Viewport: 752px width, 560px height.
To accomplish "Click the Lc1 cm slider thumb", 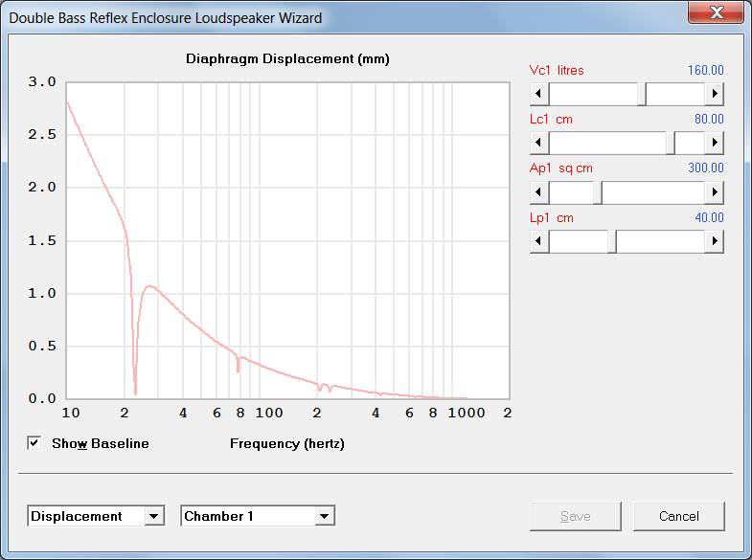I will point(671,143).
